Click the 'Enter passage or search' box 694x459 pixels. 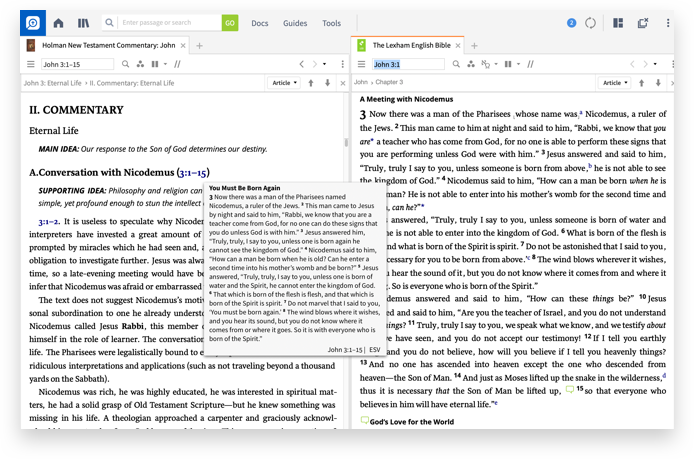coord(170,23)
